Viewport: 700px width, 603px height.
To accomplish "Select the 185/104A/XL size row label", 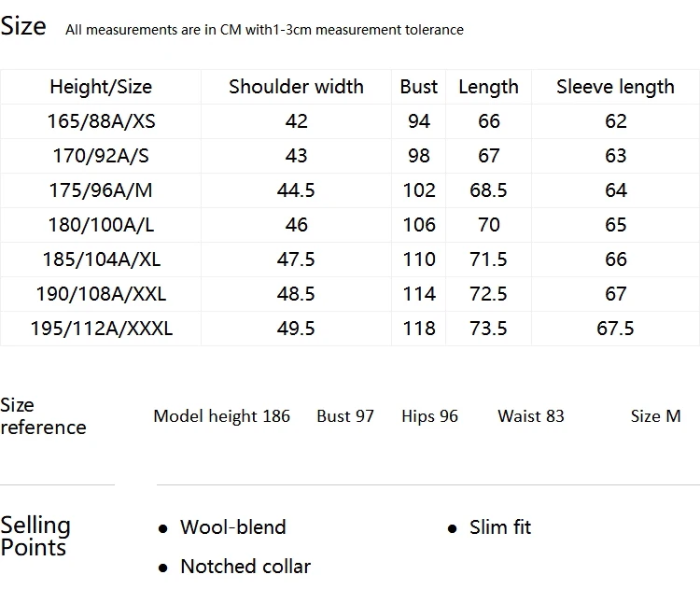I will pos(101,259).
